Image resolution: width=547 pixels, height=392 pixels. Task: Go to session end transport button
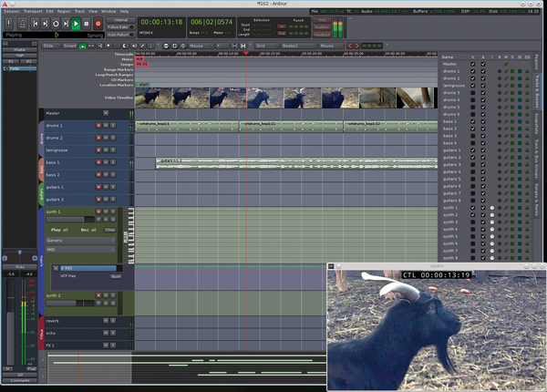click(46, 24)
